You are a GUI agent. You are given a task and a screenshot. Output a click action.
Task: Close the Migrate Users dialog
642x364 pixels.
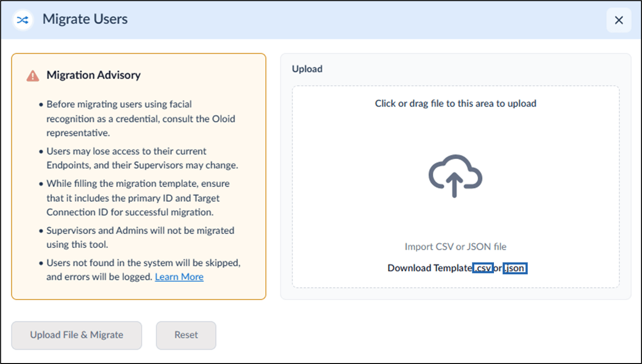click(x=619, y=20)
